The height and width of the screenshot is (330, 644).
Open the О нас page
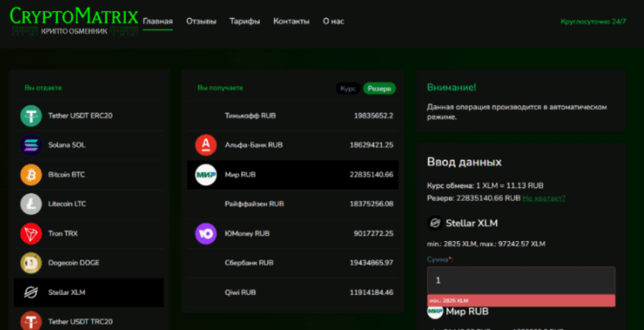(x=334, y=22)
